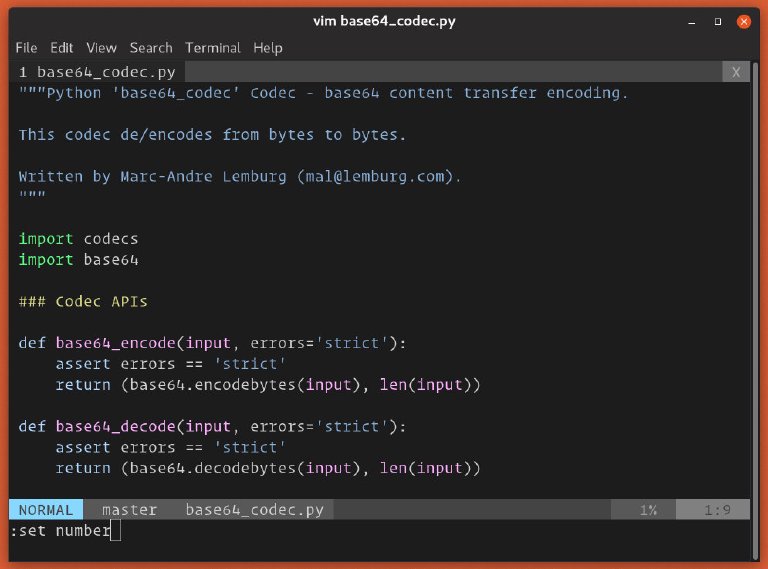Minimize the terminal window

[x=693, y=21]
